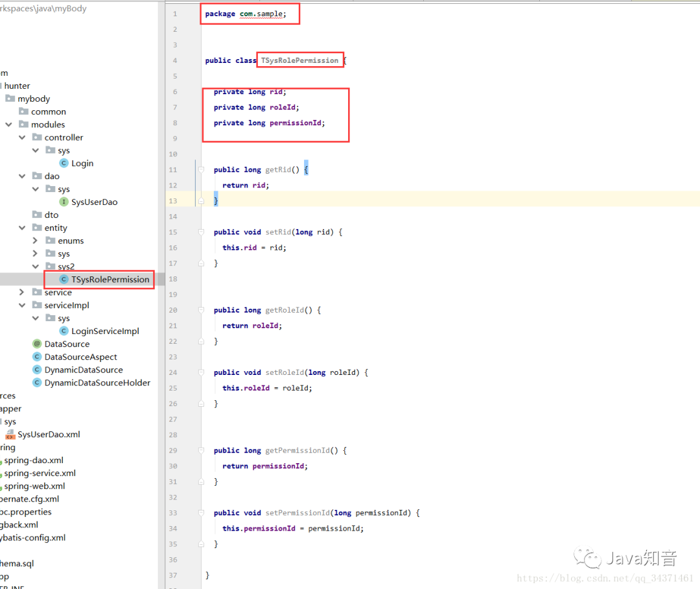
Task: Collapse the sys2 folder
Action: pyautogui.click(x=35, y=267)
